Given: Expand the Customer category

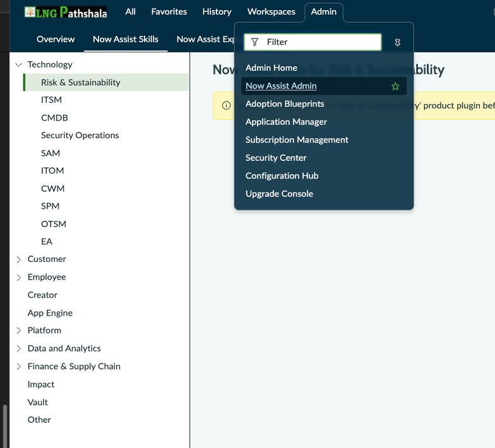Looking at the screenshot, I should click(19, 259).
